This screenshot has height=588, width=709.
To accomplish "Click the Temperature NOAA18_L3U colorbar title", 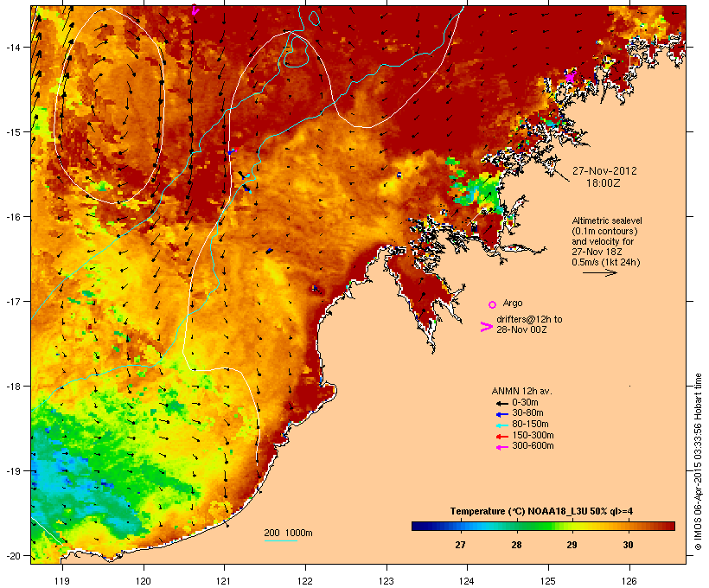I will tap(541, 512).
